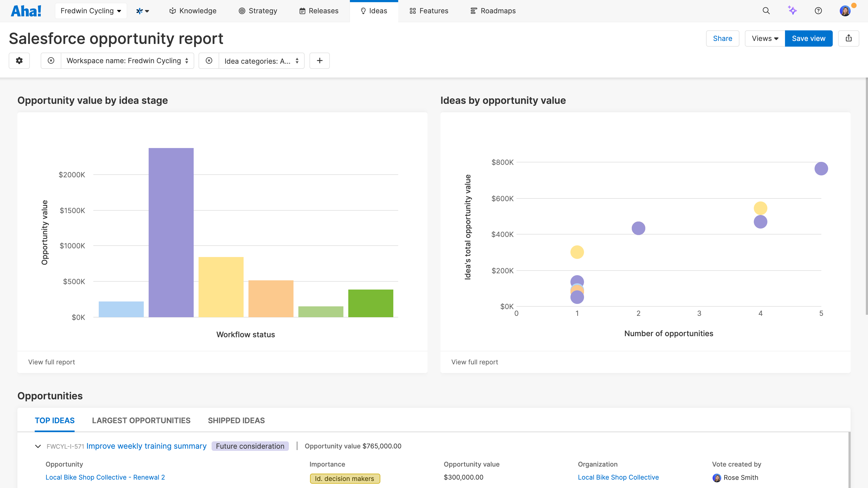Click the $300,000.00 opportunity value
This screenshot has width=868, height=488.
[463, 477]
